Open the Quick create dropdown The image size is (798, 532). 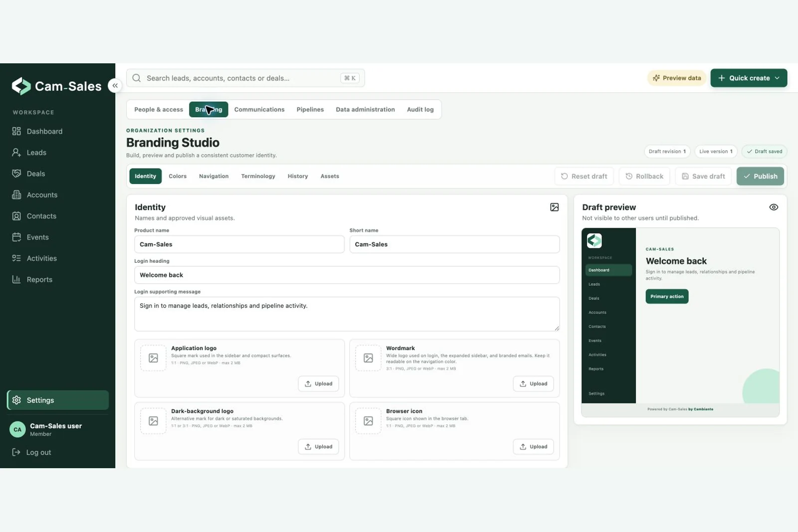point(749,78)
